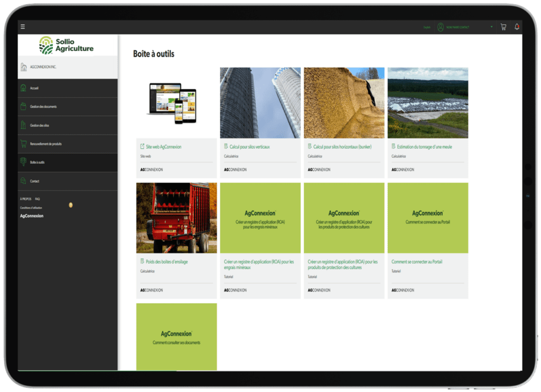Open the FAQ link in sidebar
This screenshot has height=392, width=541.
point(38,199)
